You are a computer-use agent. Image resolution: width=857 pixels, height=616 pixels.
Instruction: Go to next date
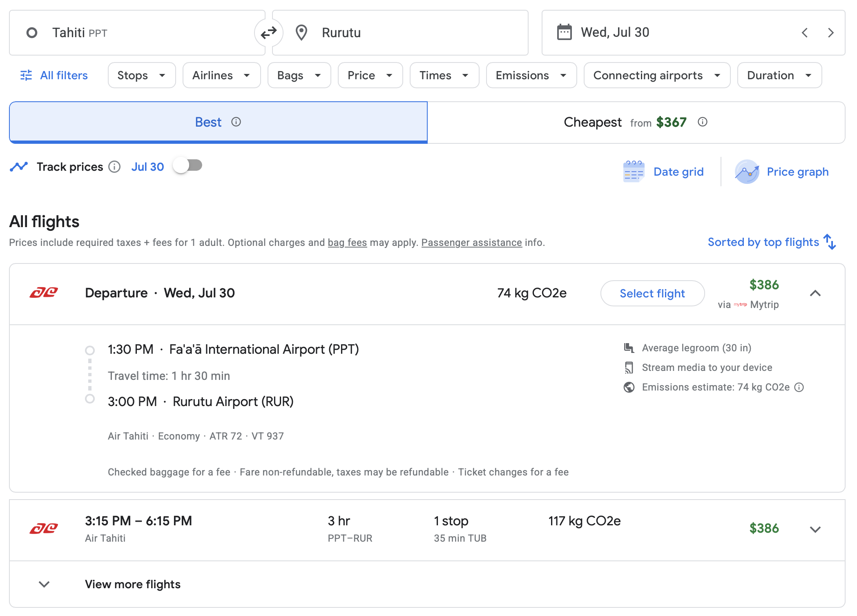tap(830, 33)
